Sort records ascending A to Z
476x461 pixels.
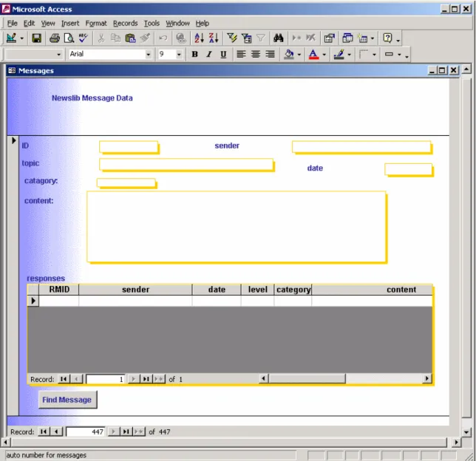coord(199,38)
